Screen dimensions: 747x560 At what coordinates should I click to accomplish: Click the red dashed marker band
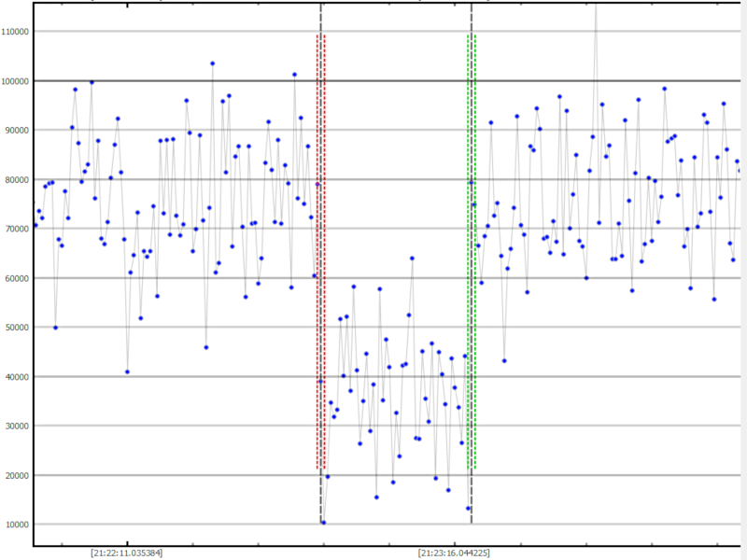point(320,252)
